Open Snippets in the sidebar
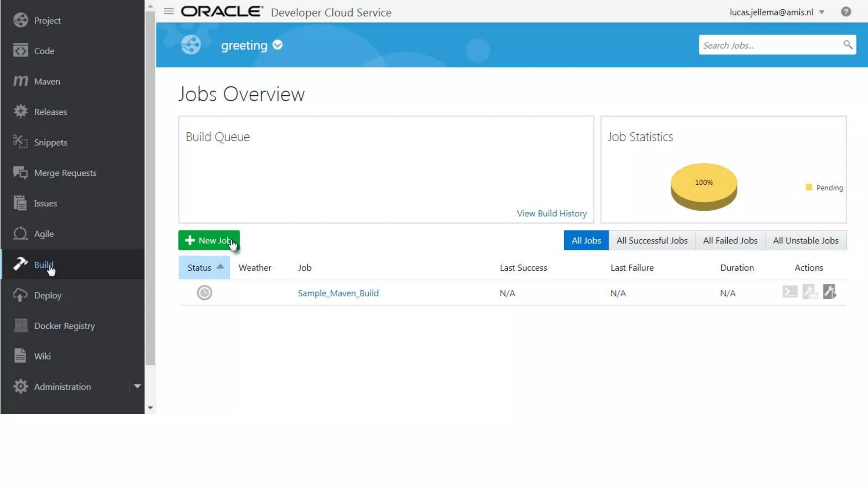This screenshot has height=488, width=868. (x=50, y=142)
